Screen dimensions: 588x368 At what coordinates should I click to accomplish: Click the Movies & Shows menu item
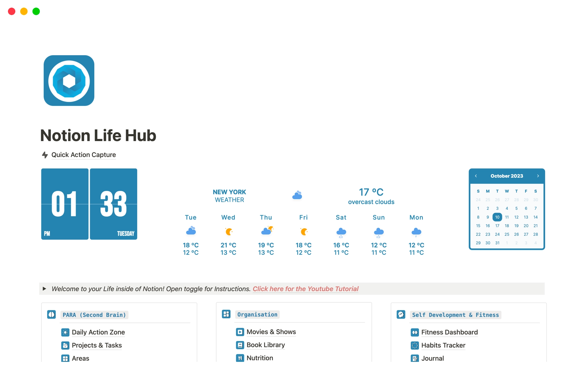(x=271, y=332)
